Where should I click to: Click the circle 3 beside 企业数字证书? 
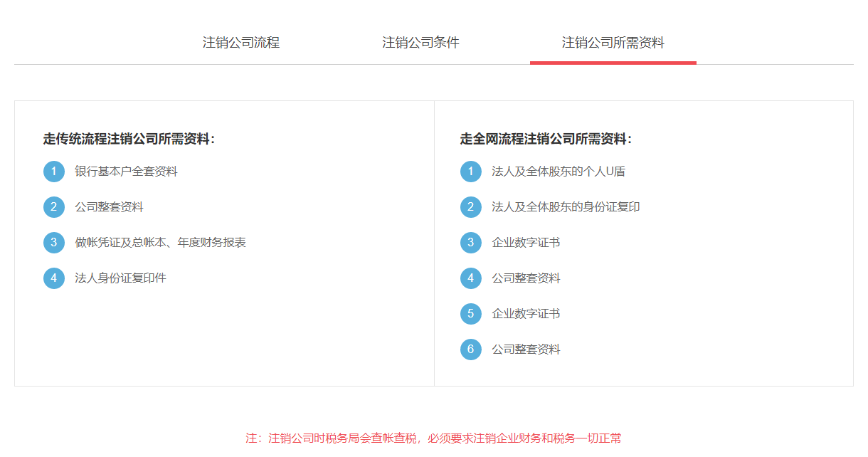(x=470, y=242)
